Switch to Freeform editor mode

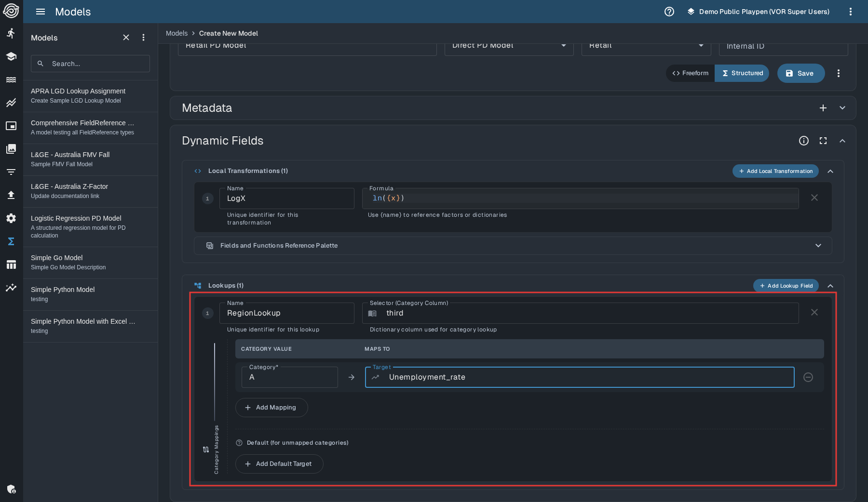[691, 73]
